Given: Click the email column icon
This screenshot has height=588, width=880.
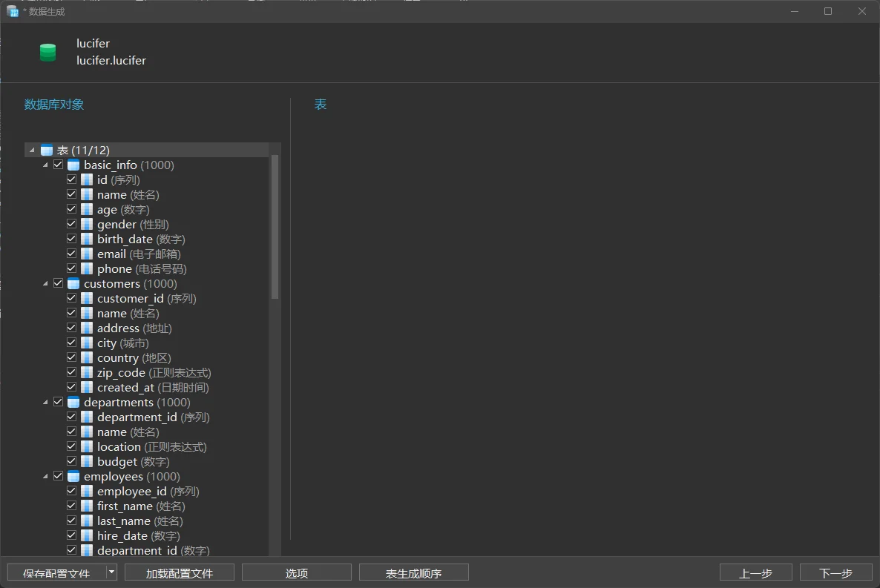Looking at the screenshot, I should pyautogui.click(x=87, y=254).
